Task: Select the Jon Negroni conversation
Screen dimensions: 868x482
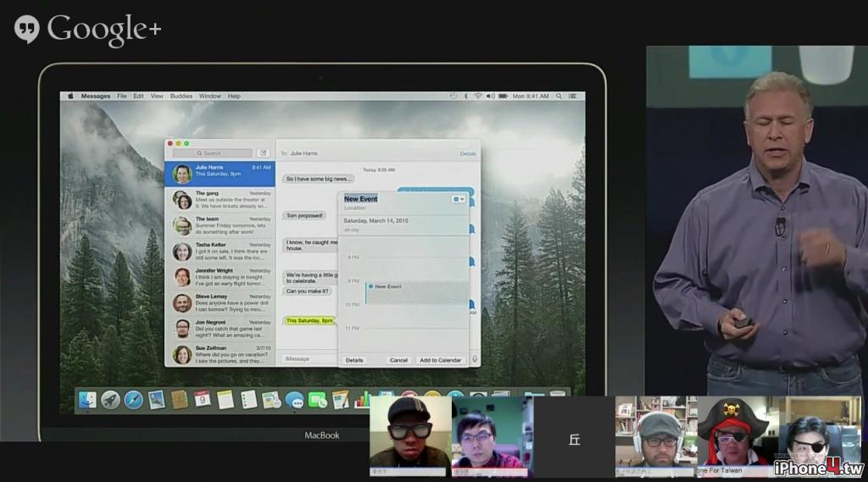Action: [x=220, y=329]
